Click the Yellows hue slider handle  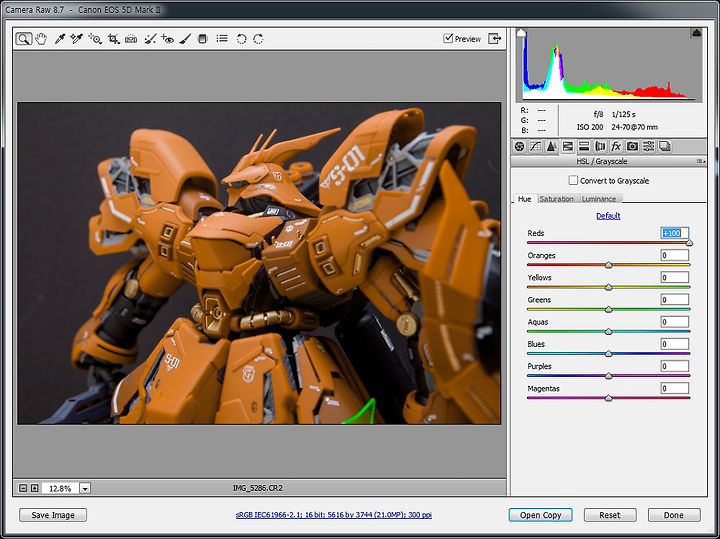[x=608, y=287]
